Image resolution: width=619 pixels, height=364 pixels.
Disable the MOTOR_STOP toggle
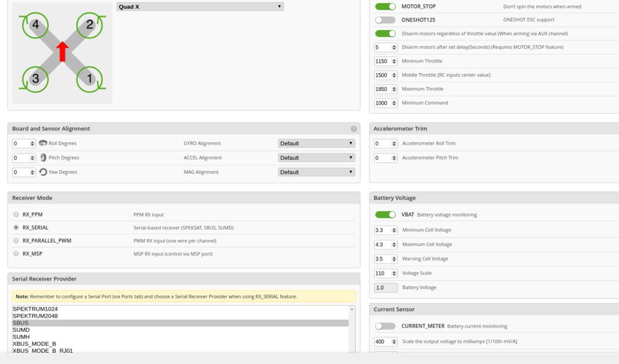[385, 6]
